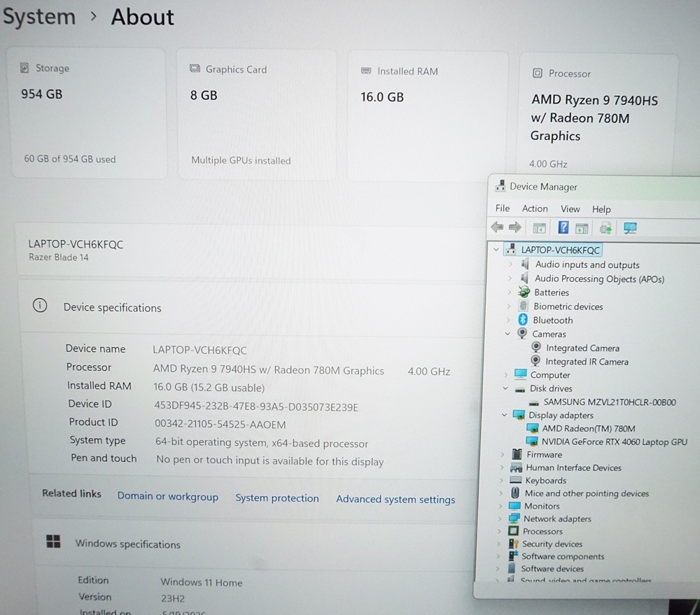Click the Back arrow in Device Manager toolbar
This screenshot has width=700, height=615.
pos(497,227)
